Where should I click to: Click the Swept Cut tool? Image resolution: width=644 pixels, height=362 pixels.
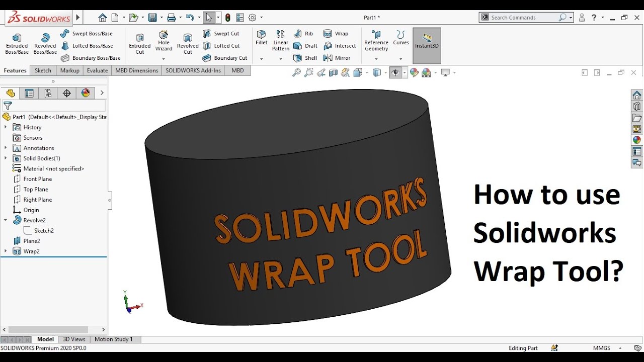click(221, 34)
